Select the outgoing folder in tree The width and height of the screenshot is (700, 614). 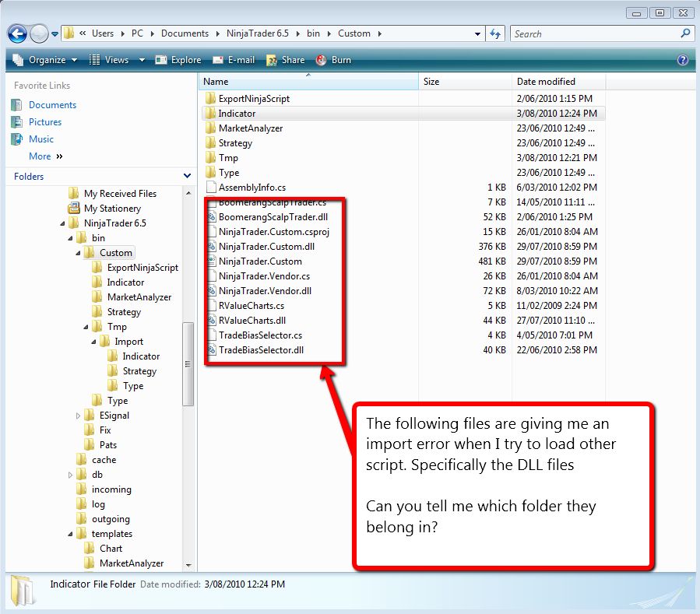click(x=103, y=519)
